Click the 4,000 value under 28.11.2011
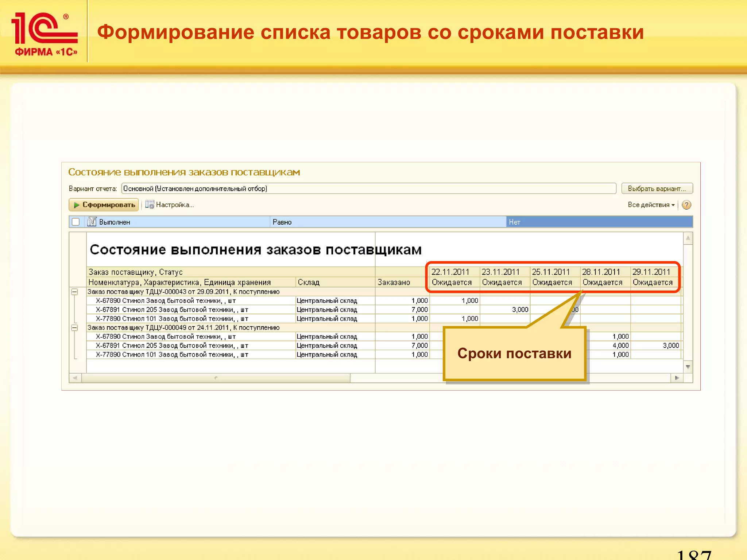The width and height of the screenshot is (747, 560). coord(620,346)
